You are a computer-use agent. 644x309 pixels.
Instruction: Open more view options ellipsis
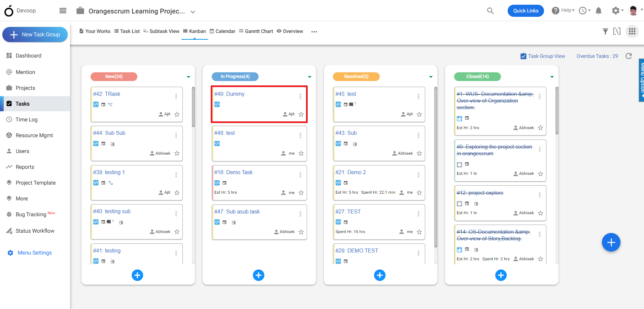[314, 32]
